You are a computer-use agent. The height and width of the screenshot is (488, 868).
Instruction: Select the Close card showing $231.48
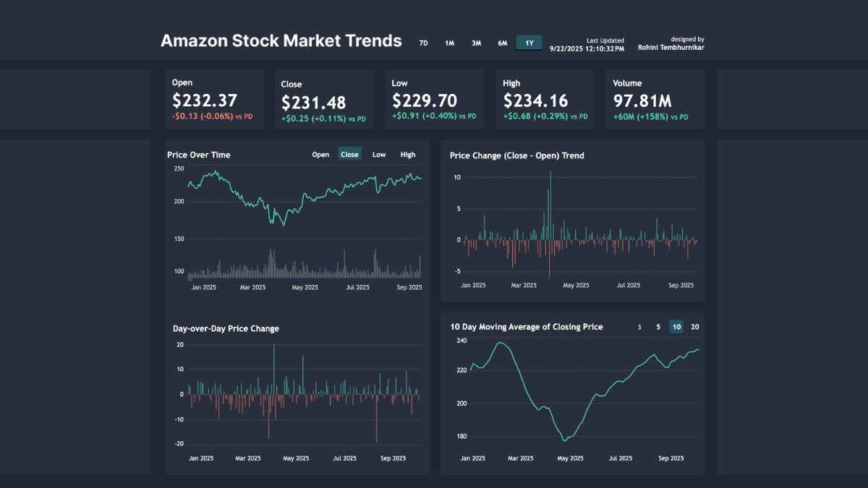(324, 98)
